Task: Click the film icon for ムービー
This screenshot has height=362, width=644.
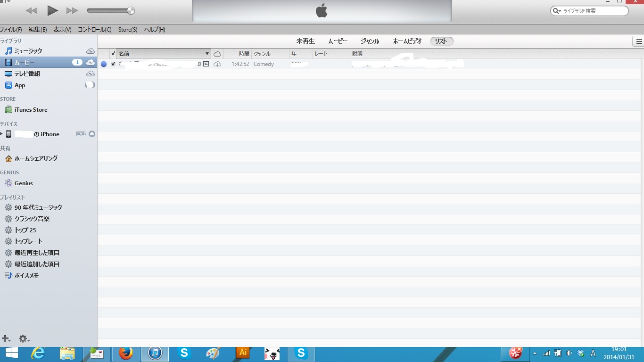Action: [8, 62]
